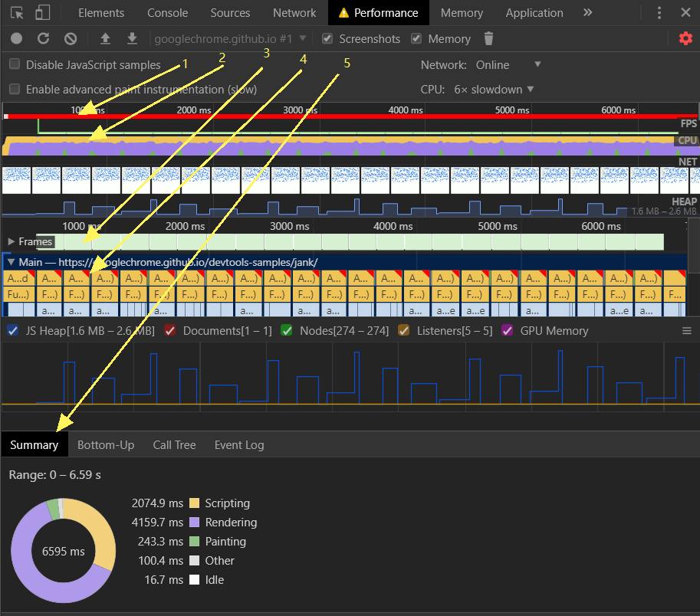Expand the Frames track
This screenshot has width=700, height=616.
pyautogui.click(x=12, y=242)
